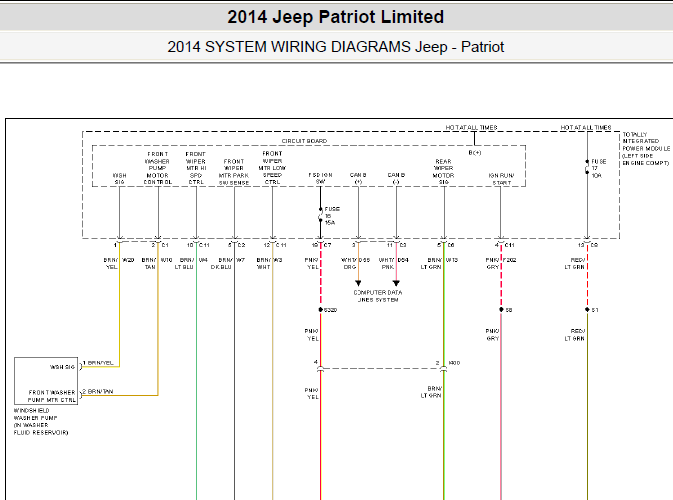The image size is (673, 500).
Task: Select 'FRONT WASHER PUMP MOTOR CONTROL' circuit board label
Action: [158, 168]
